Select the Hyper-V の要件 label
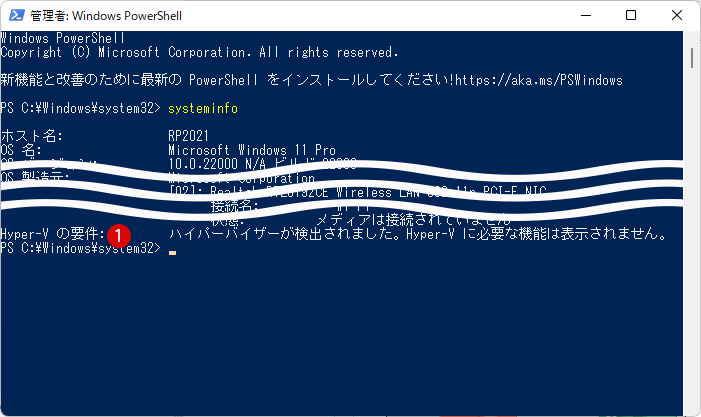 [x=52, y=234]
